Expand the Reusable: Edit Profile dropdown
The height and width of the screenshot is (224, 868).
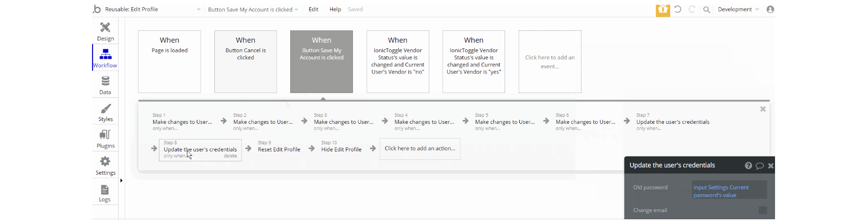tap(198, 9)
